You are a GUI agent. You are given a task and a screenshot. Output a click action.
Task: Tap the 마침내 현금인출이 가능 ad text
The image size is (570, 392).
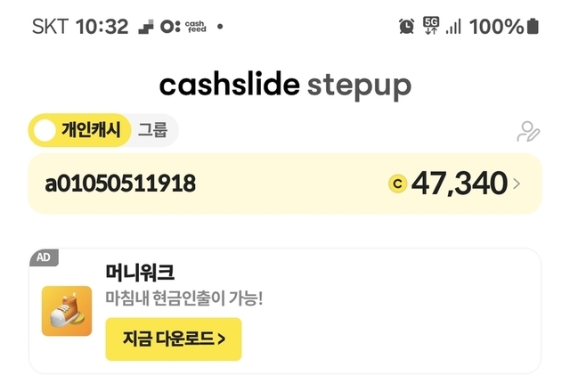(184, 298)
